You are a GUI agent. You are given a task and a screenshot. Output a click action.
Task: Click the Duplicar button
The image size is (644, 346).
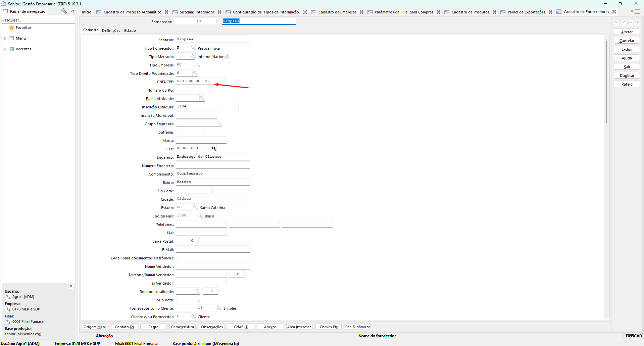[x=627, y=76]
